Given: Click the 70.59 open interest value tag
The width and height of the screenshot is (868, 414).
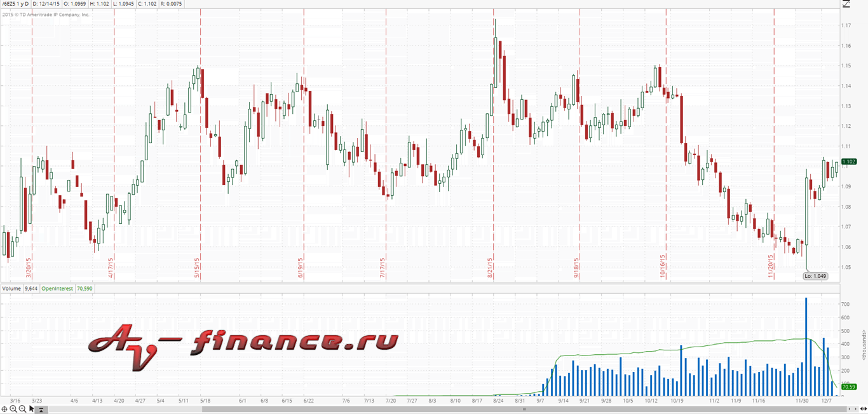Looking at the screenshot, I should pyautogui.click(x=849, y=387).
